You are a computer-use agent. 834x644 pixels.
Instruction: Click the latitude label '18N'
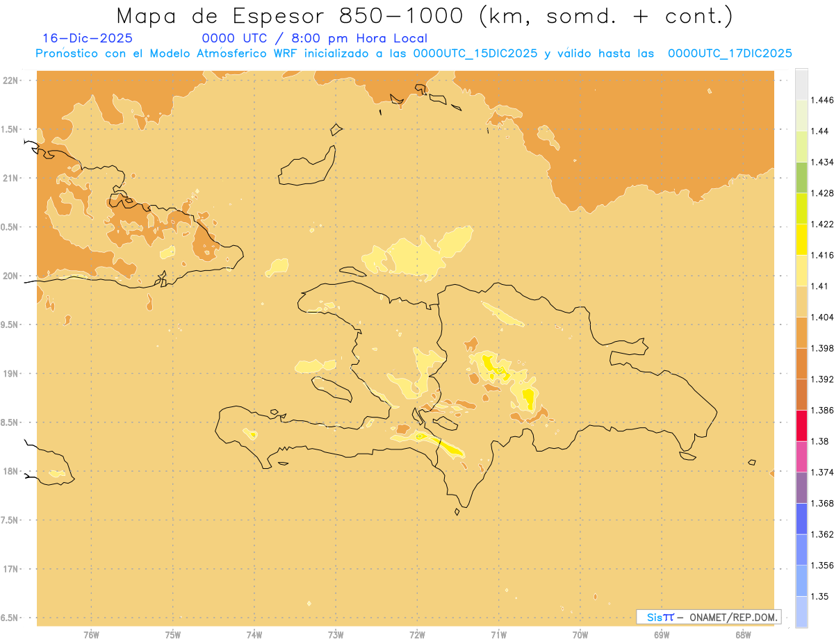click(x=11, y=471)
